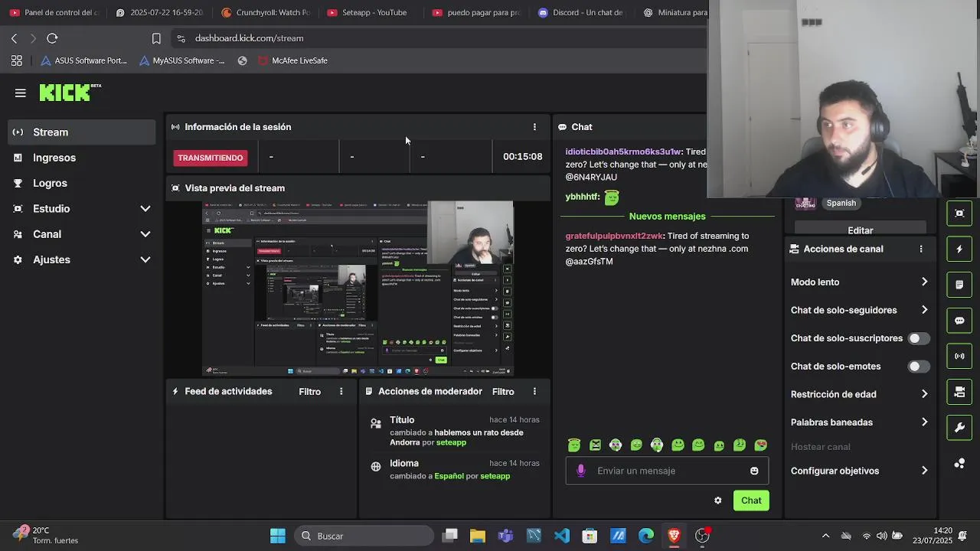The width and height of the screenshot is (980, 551).
Task: Click in the Enviar un mensaje field
Action: [667, 471]
